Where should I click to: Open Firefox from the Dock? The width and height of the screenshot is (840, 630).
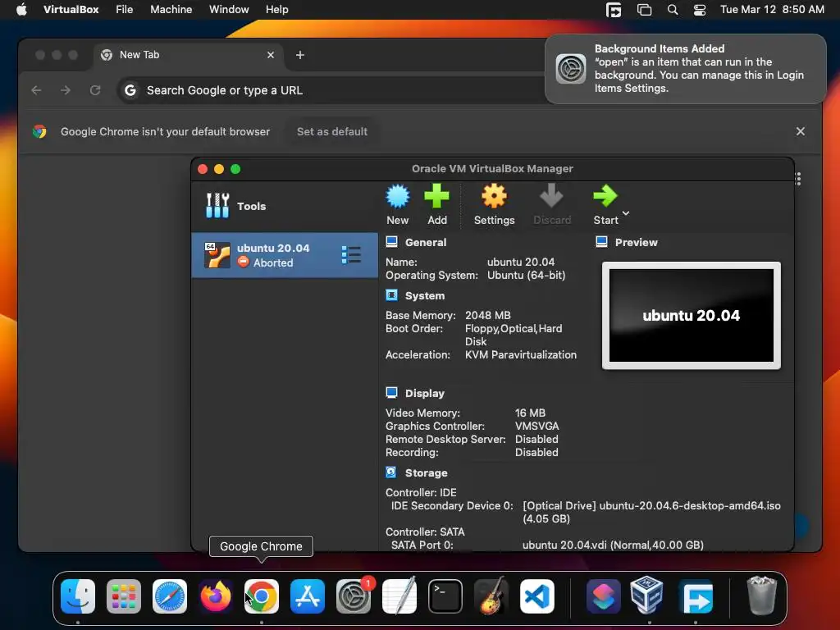[216, 596]
